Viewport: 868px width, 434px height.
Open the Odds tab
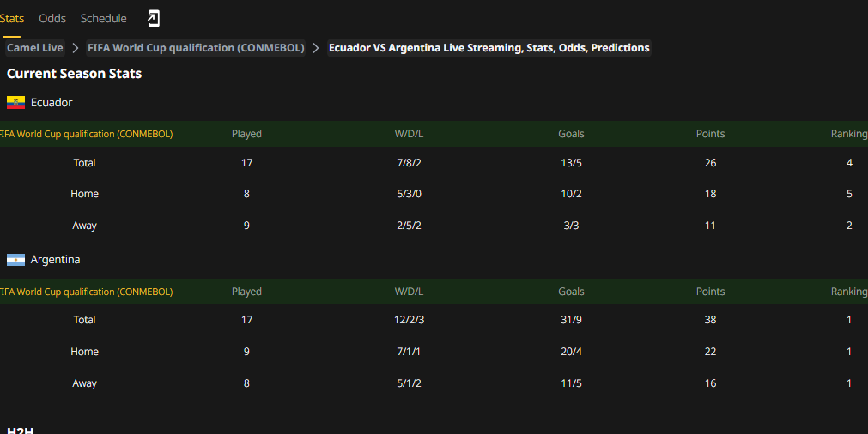point(52,18)
